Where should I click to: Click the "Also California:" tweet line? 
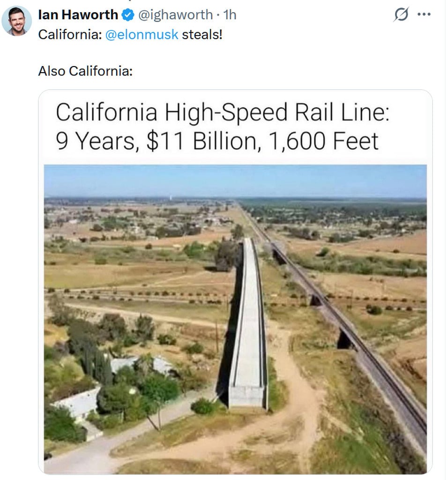pos(85,71)
